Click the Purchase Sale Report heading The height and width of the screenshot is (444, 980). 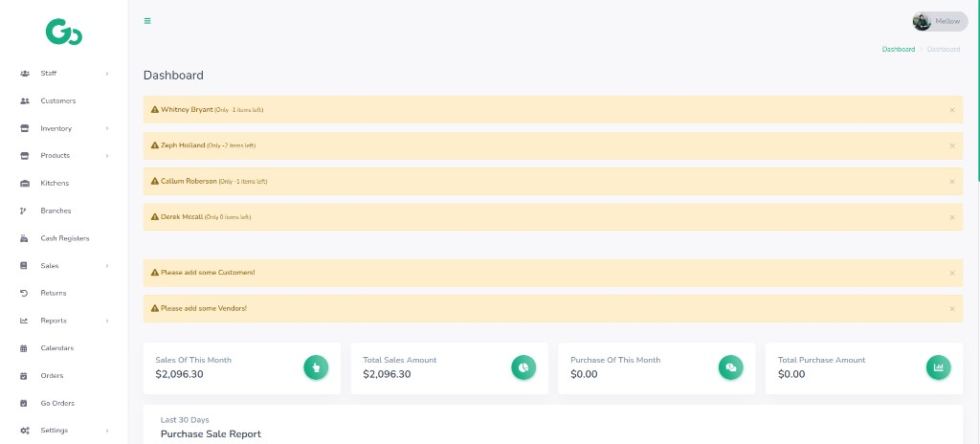click(211, 434)
